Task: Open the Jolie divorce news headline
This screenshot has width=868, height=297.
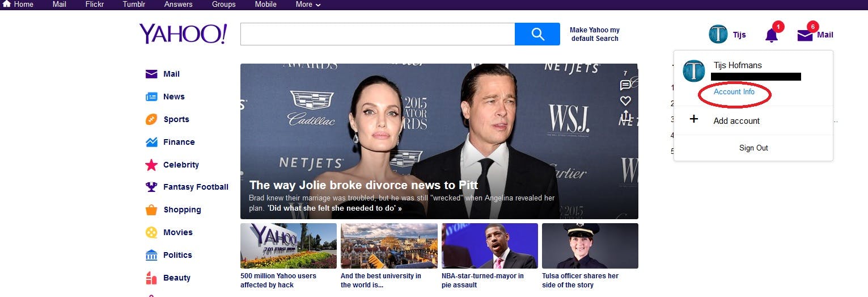Action: click(363, 185)
